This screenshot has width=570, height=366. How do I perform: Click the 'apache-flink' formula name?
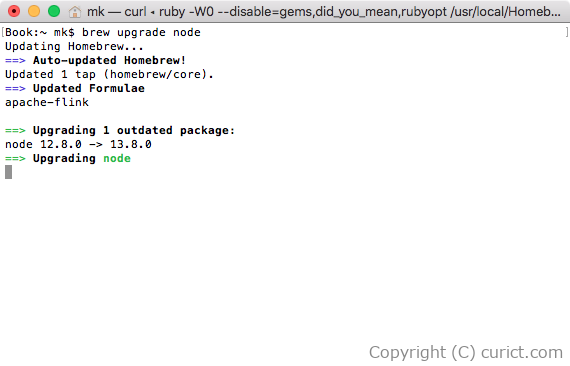click(x=47, y=102)
